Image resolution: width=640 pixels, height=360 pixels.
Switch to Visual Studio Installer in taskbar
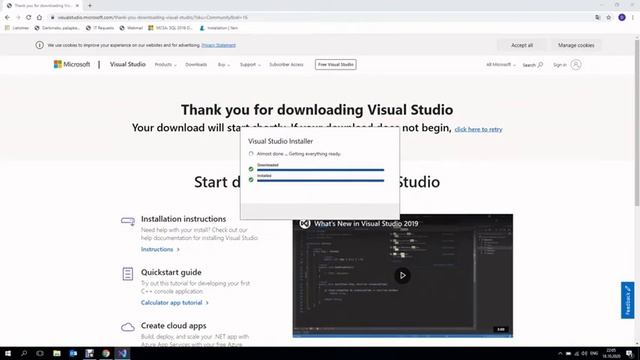(122, 353)
